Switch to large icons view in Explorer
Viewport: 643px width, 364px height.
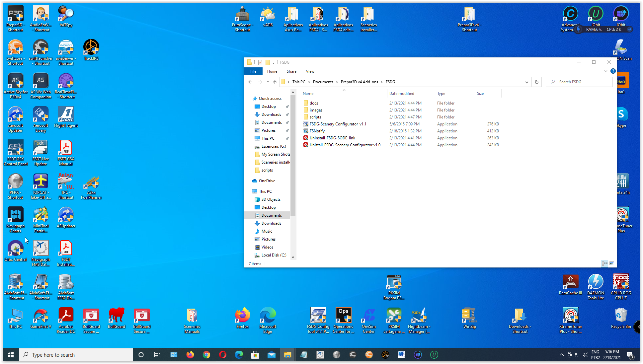(x=612, y=263)
